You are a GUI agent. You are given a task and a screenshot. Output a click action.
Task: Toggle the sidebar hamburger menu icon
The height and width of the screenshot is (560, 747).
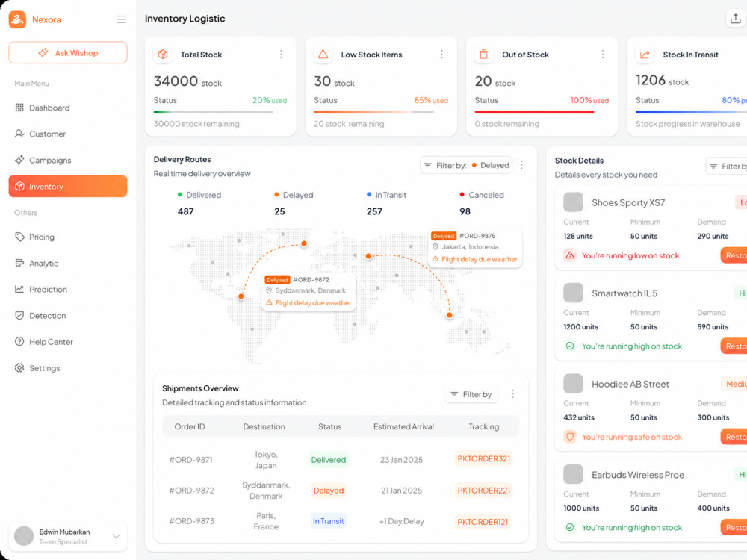[x=122, y=19]
